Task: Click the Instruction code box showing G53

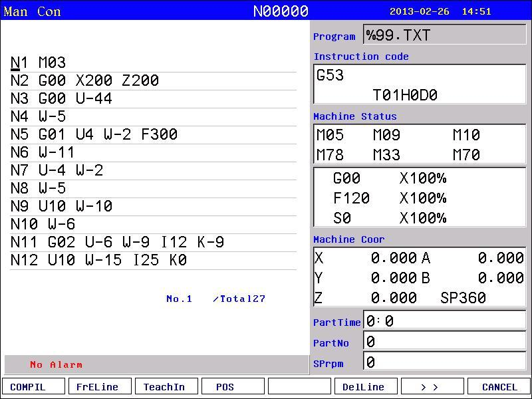Action: click(x=420, y=84)
